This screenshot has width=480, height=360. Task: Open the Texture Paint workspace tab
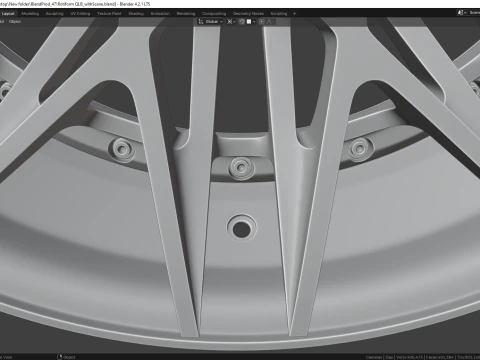point(109,14)
